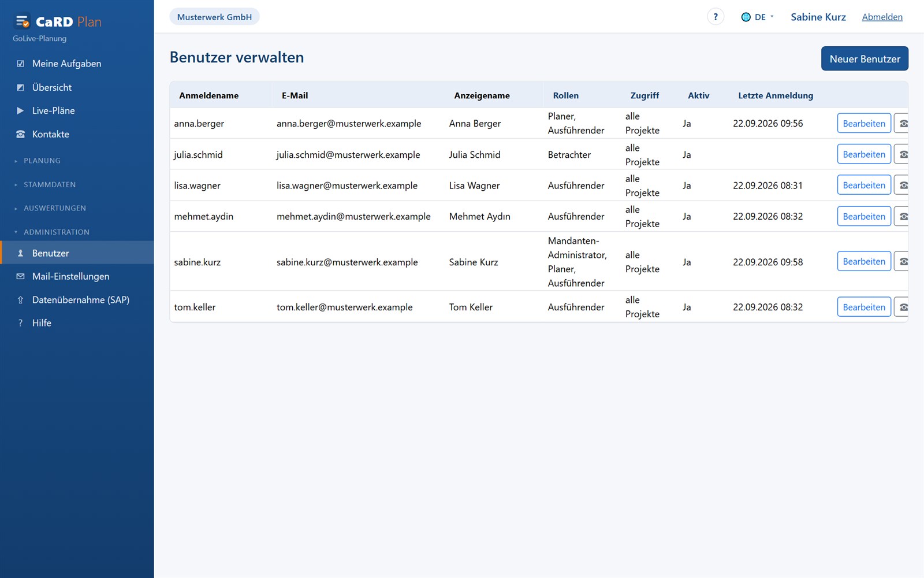Click the role cell Betrachter
This screenshot has width=924, height=578.
(569, 154)
